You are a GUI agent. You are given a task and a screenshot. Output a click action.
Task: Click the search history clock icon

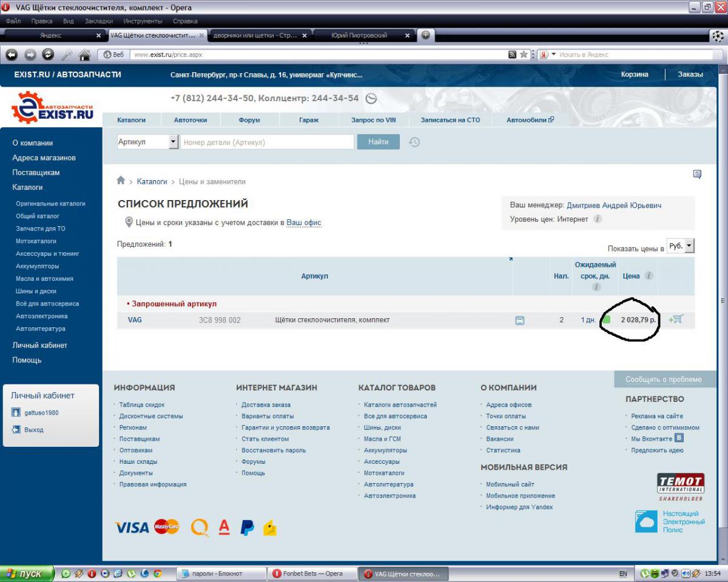pyautogui.click(x=414, y=142)
